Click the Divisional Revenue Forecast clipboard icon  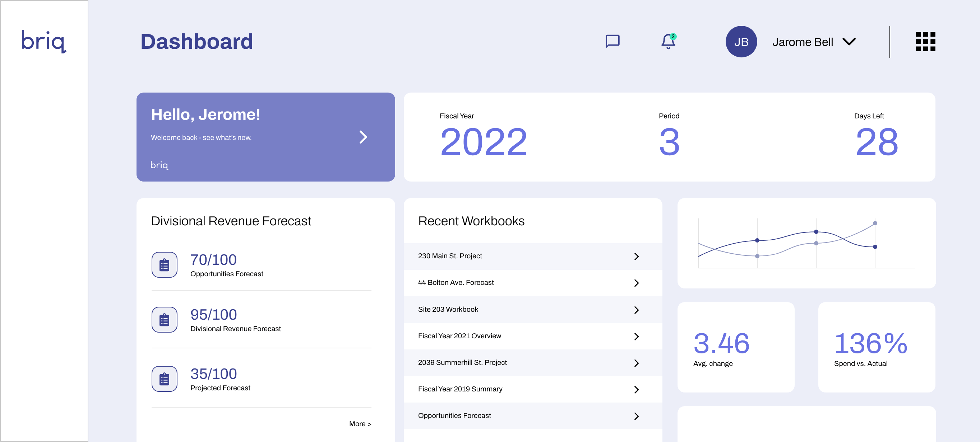point(164,320)
